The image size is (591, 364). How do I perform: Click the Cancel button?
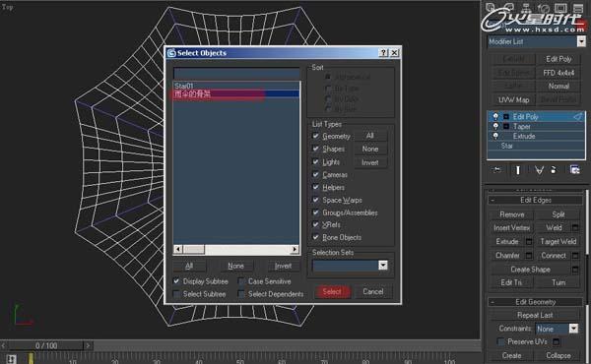click(373, 292)
